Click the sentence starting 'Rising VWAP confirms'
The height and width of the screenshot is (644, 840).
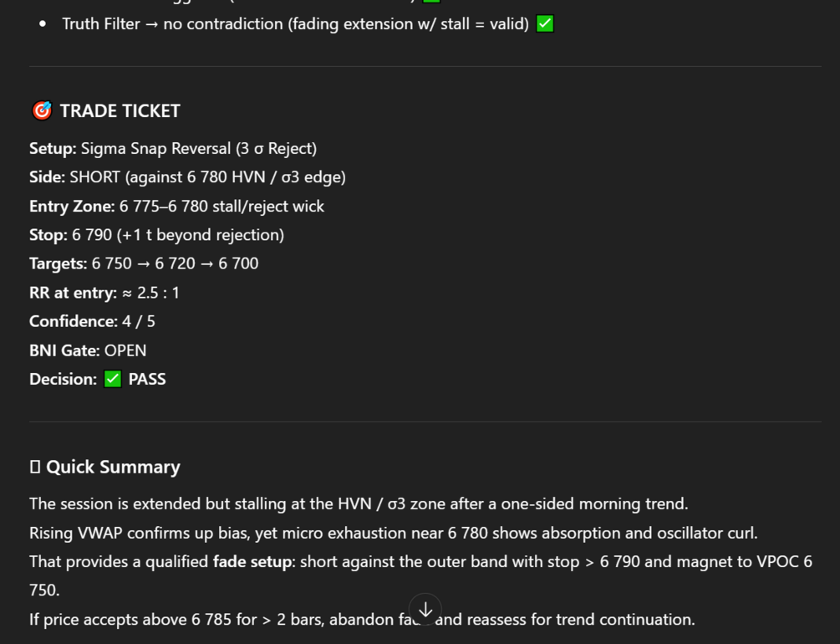tap(394, 533)
